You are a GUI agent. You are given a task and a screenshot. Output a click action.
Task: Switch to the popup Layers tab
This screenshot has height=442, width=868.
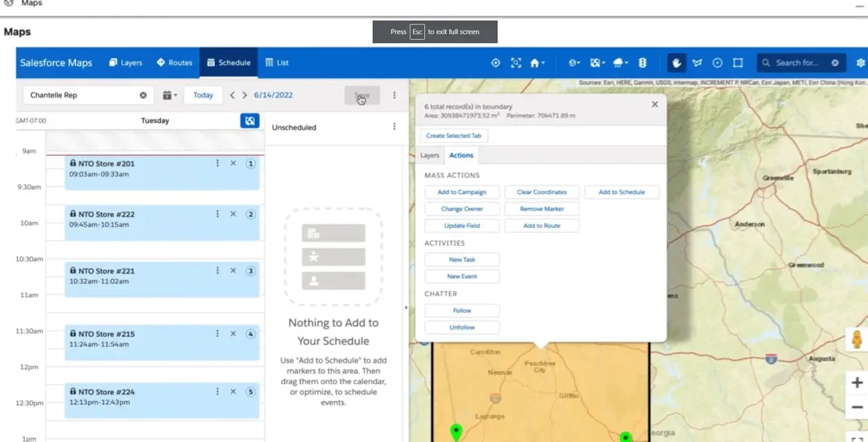(x=430, y=156)
